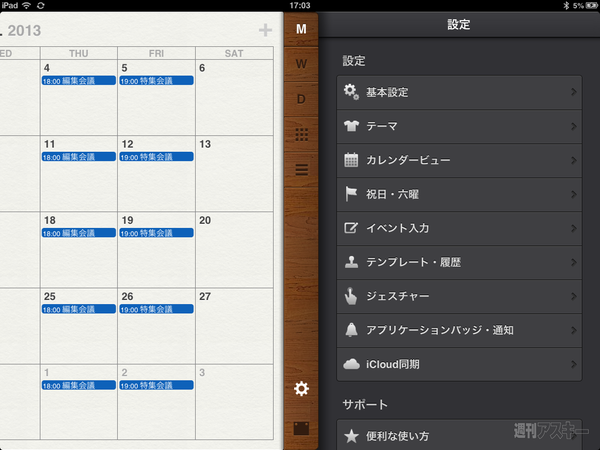Switch to Day view (D)
Viewport: 600px width, 450px height.
[301, 99]
